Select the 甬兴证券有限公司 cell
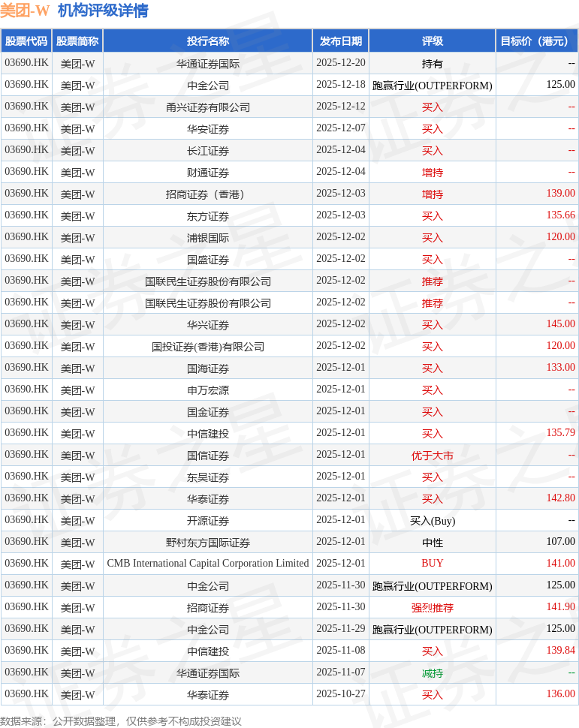 208,107
